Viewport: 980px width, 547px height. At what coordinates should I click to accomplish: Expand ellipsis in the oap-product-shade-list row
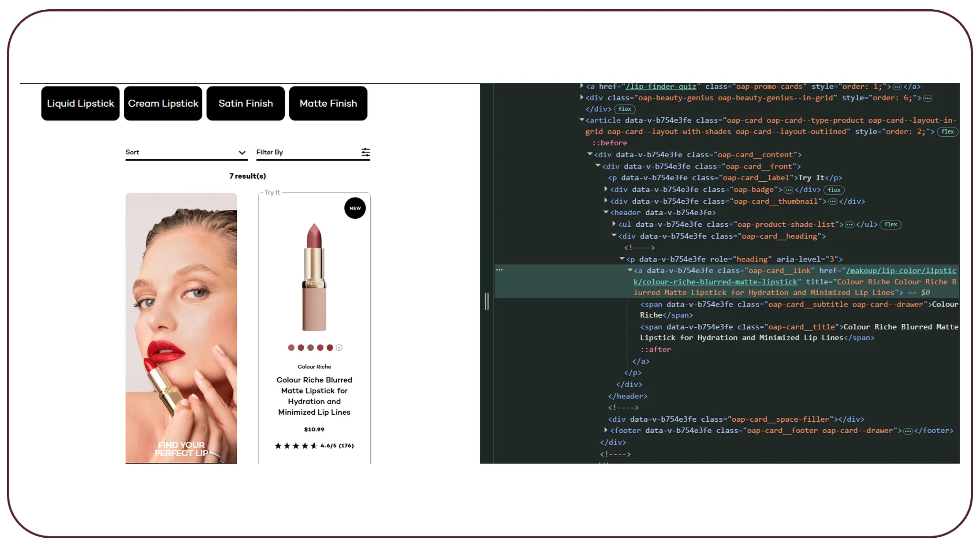[x=850, y=225]
